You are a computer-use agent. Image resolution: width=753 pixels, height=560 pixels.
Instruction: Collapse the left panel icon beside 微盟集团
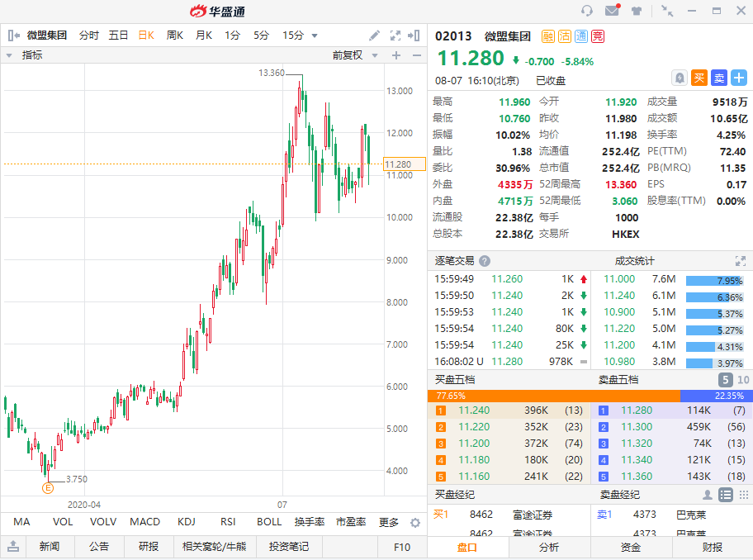coord(13,36)
